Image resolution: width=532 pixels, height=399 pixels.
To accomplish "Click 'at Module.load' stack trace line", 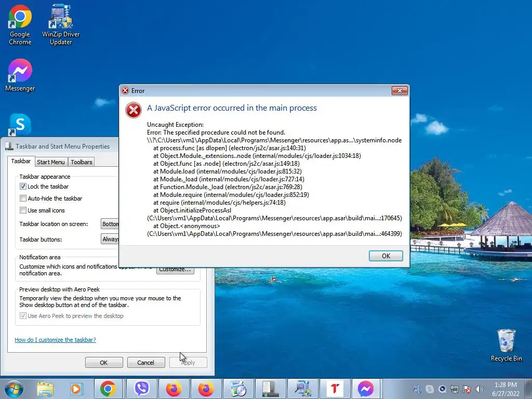I will 228,171.
